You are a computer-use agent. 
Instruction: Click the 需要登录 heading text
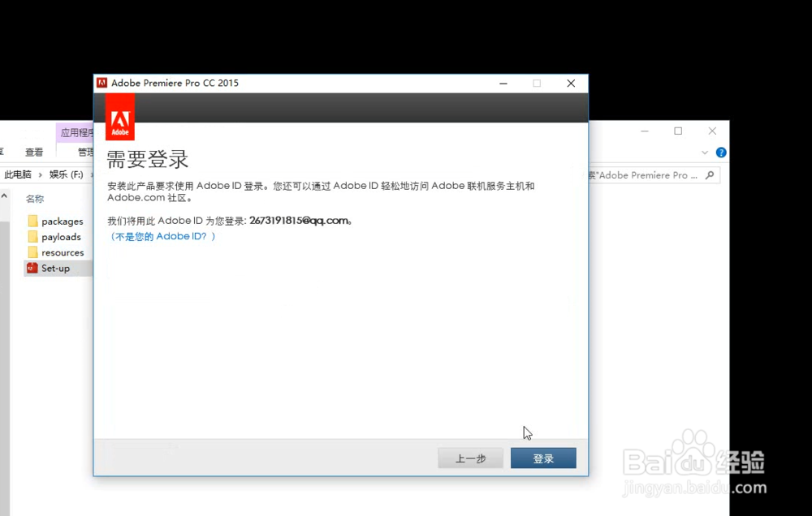(x=148, y=159)
